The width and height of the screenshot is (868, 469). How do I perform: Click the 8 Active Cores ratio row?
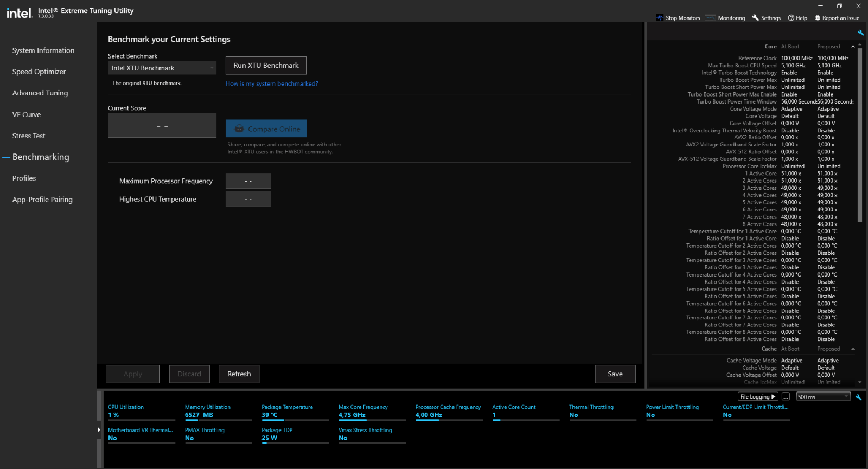click(x=753, y=224)
